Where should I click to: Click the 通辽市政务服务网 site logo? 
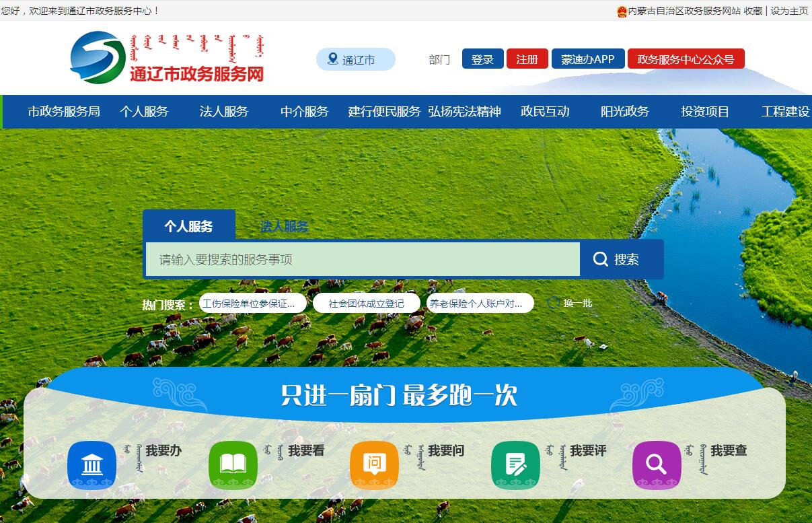[x=167, y=58]
